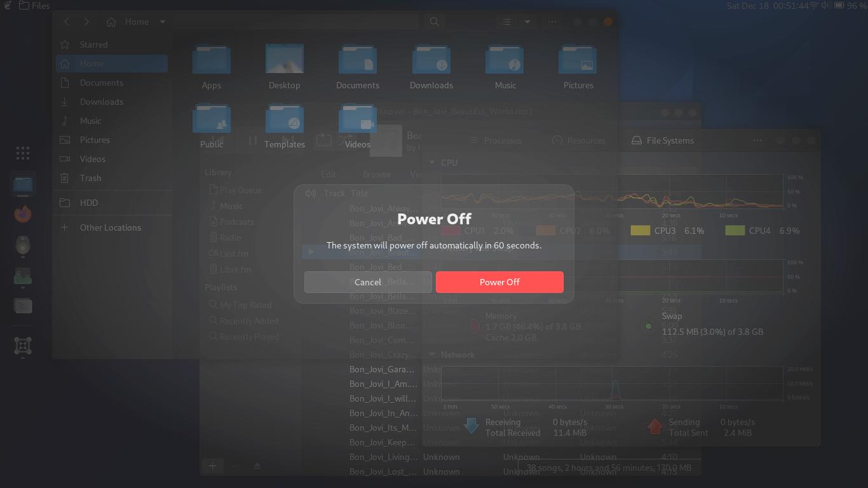Toggle list view in the Files window

(x=506, y=22)
